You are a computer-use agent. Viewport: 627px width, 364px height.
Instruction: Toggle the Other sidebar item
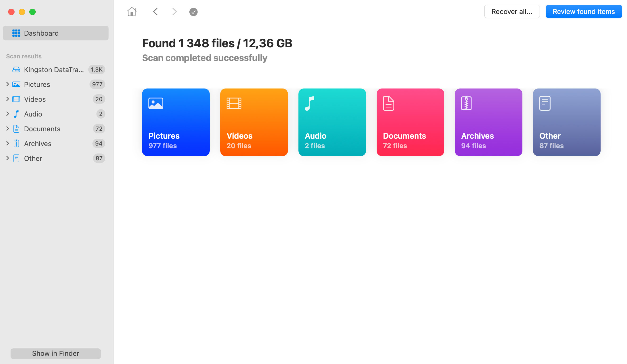pyautogui.click(x=7, y=158)
